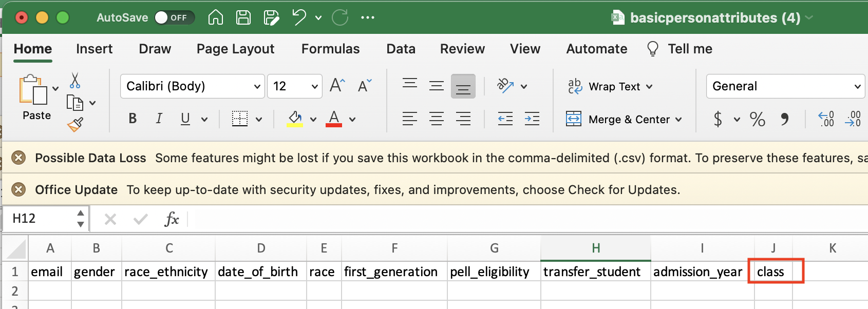Dismiss the Office Update banner
This screenshot has width=868, height=309.
18,189
